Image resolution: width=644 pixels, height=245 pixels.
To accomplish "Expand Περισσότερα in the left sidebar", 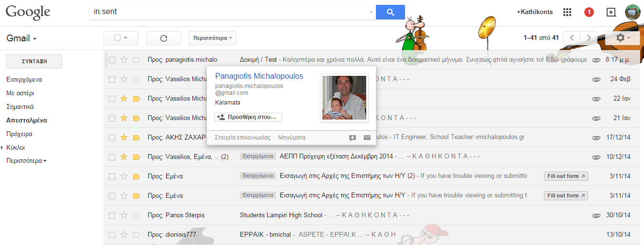I will coord(27,161).
